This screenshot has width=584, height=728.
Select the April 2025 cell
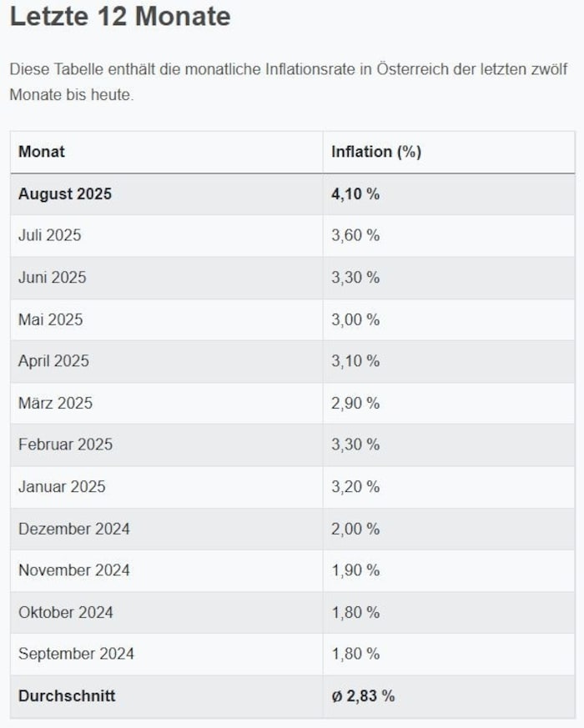click(53, 361)
